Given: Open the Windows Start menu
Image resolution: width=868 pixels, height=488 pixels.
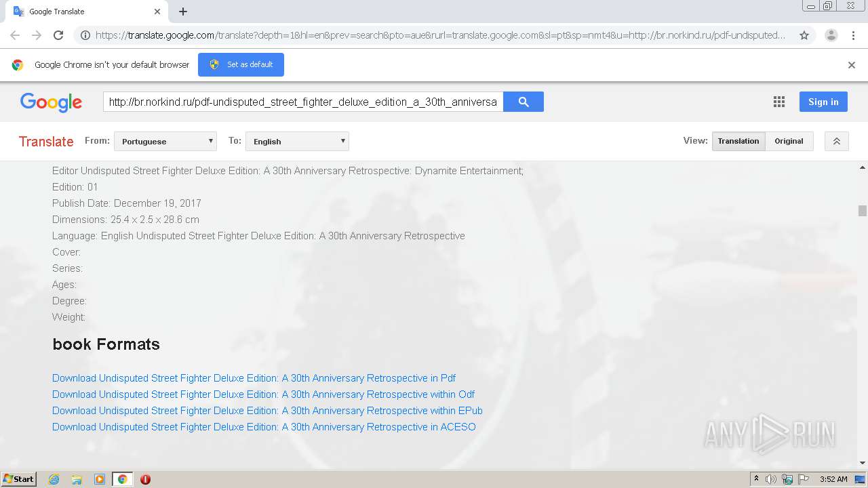Looking at the screenshot, I should point(19,479).
